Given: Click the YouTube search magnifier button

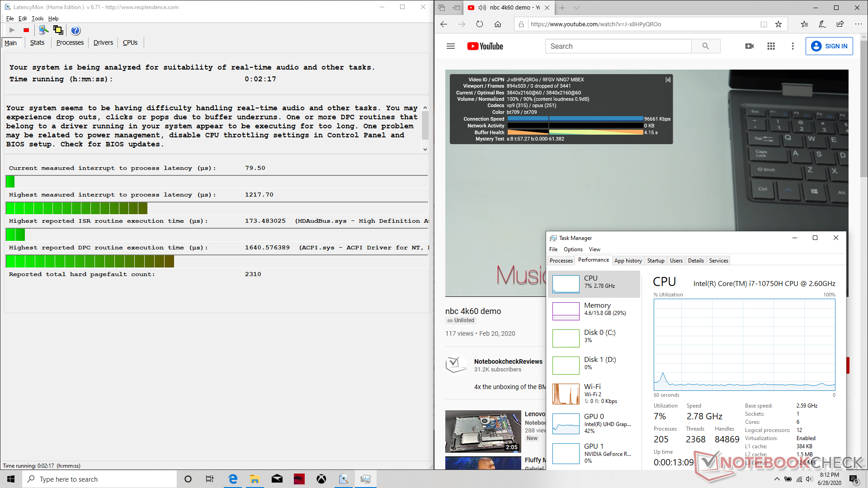Looking at the screenshot, I should (705, 46).
